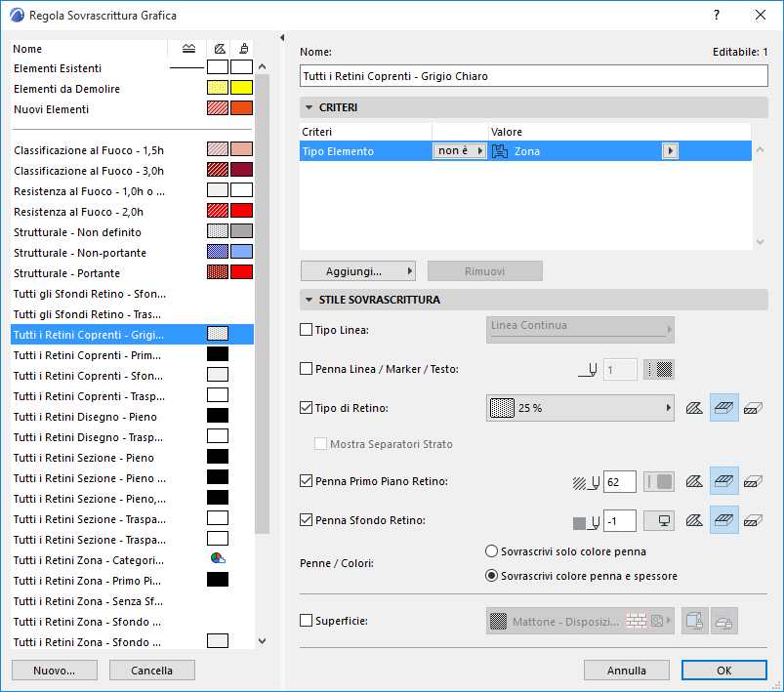This screenshot has width=784, height=692.
Task: Click the surface paint column header icon
Action: [243, 49]
